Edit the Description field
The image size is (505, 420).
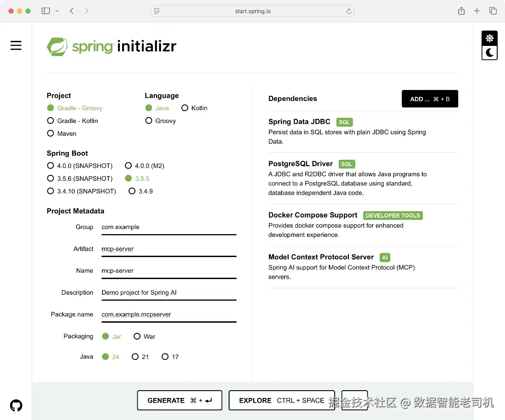pyautogui.click(x=169, y=292)
